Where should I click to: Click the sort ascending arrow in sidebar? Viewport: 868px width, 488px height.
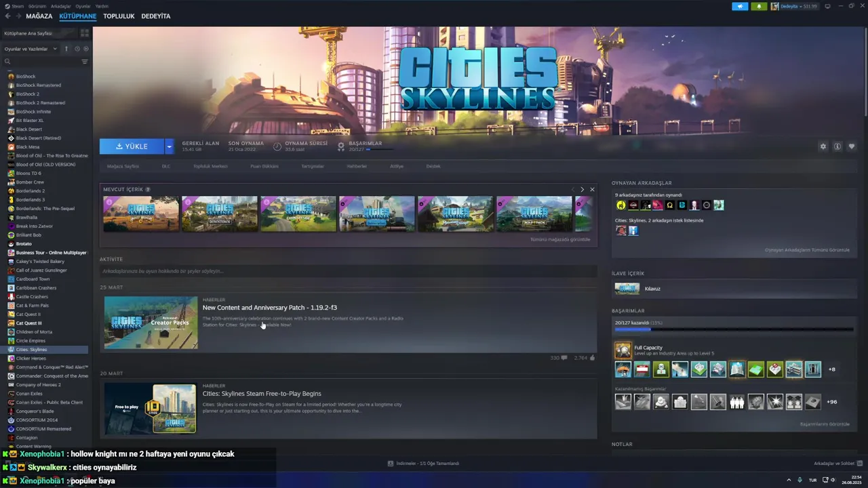pyautogui.click(x=66, y=49)
